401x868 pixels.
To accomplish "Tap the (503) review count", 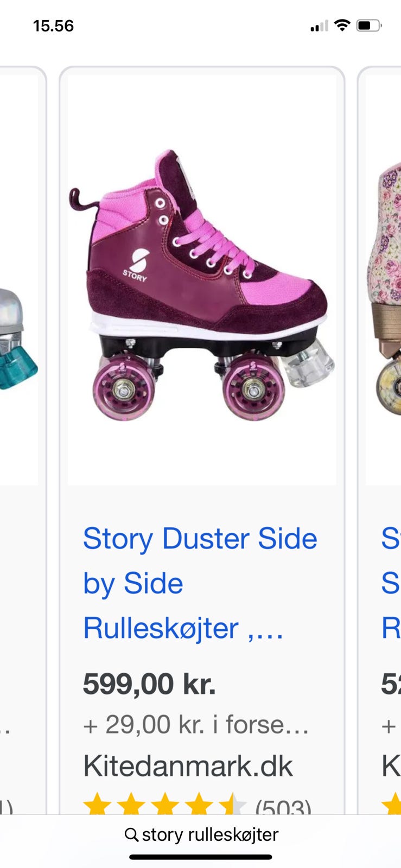I will click(283, 806).
